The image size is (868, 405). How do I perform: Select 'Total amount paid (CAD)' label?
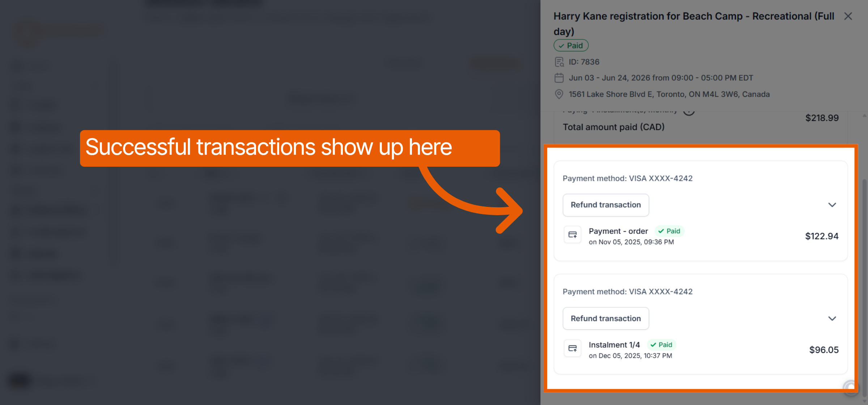(614, 127)
